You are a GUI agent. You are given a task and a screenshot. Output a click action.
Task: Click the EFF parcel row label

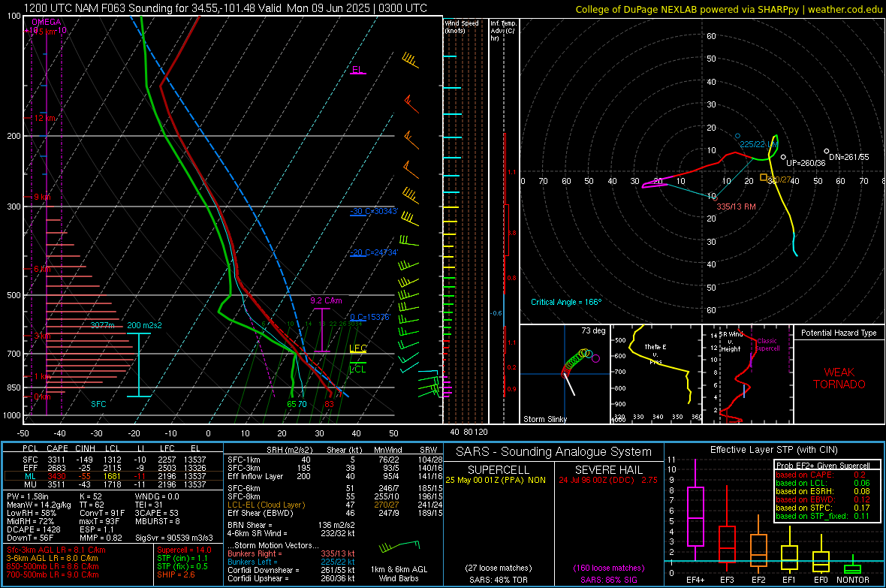click(30, 468)
